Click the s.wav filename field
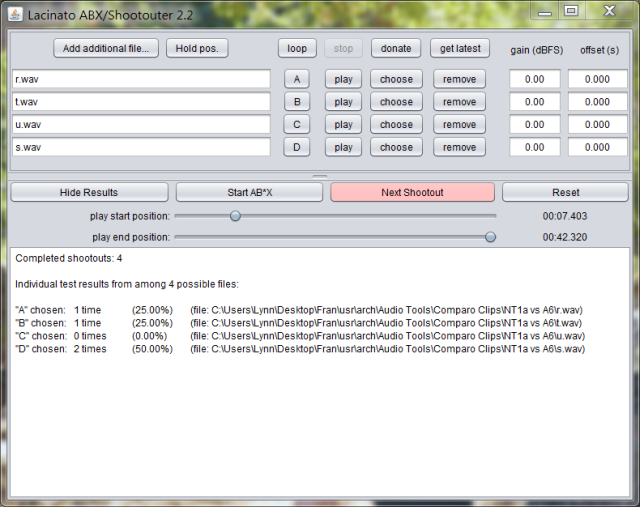The image size is (640, 507). click(x=141, y=147)
